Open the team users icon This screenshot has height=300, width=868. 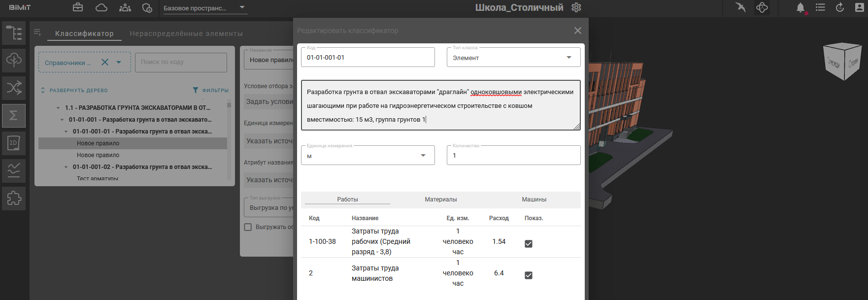click(x=125, y=7)
